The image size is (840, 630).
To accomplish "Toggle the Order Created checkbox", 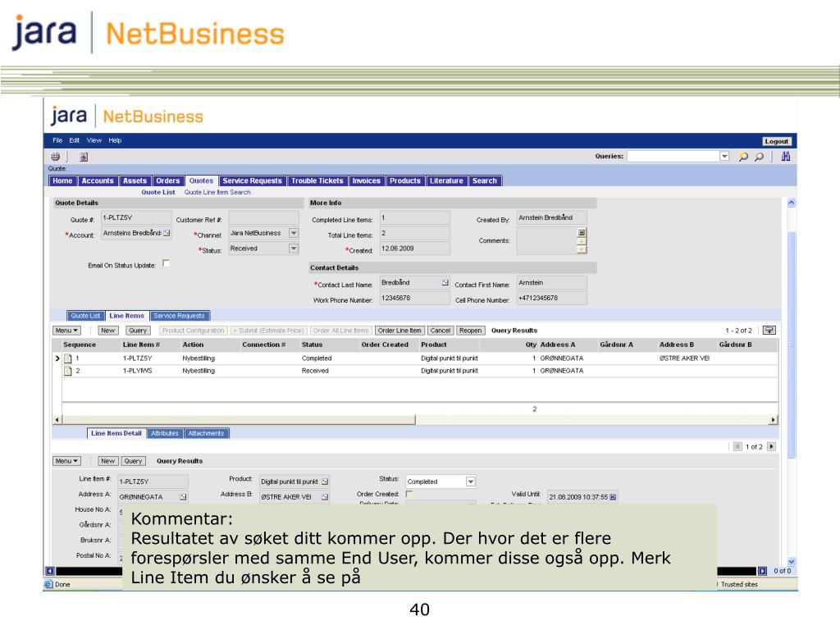I will [409, 494].
